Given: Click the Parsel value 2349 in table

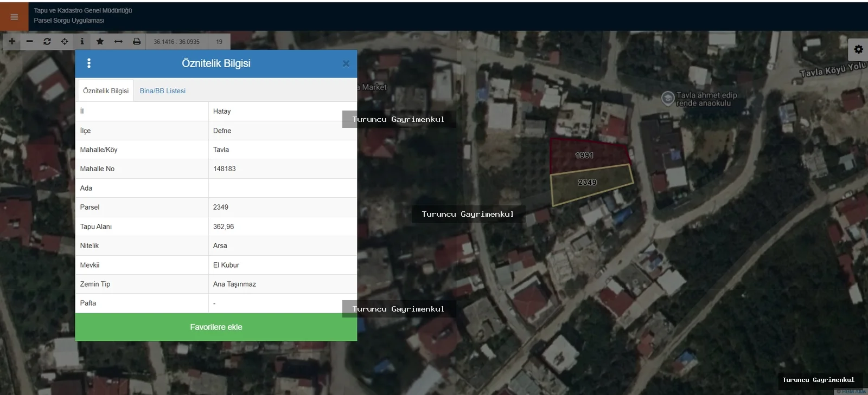Looking at the screenshot, I should [x=221, y=207].
